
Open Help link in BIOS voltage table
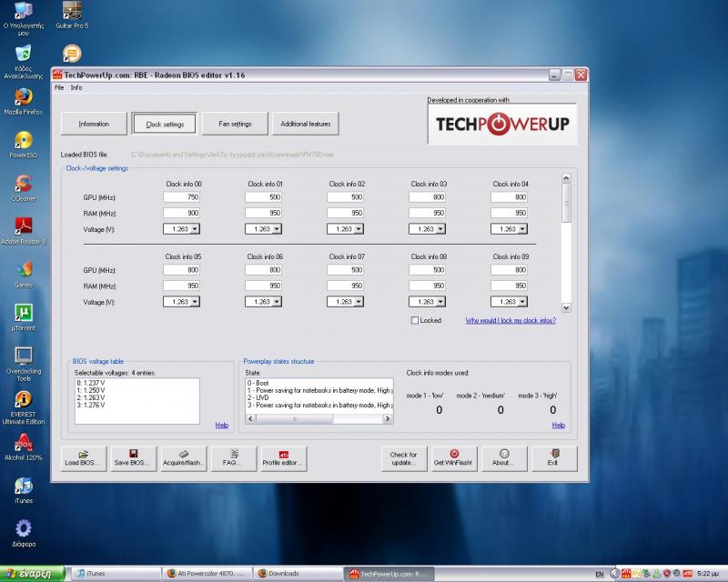(222, 425)
